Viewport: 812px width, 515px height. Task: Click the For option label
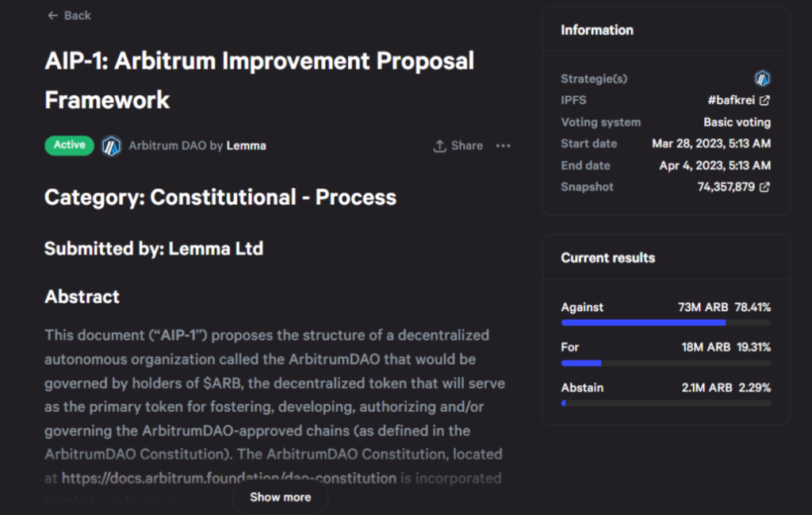(x=569, y=347)
